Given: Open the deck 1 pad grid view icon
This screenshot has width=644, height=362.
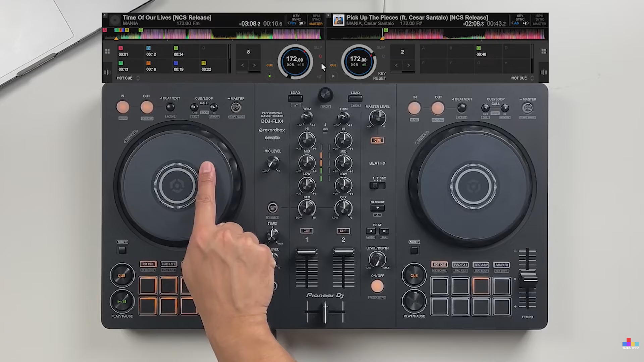Looking at the screenshot, I should (107, 51).
